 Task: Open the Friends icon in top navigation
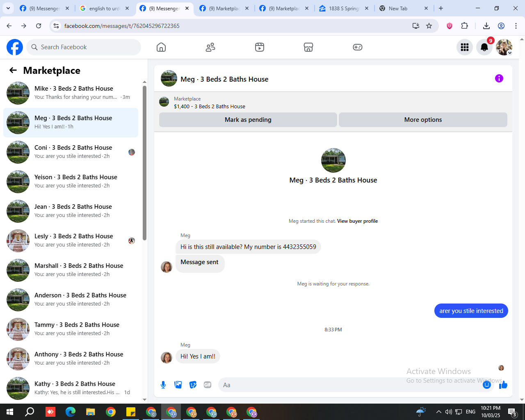point(210,47)
